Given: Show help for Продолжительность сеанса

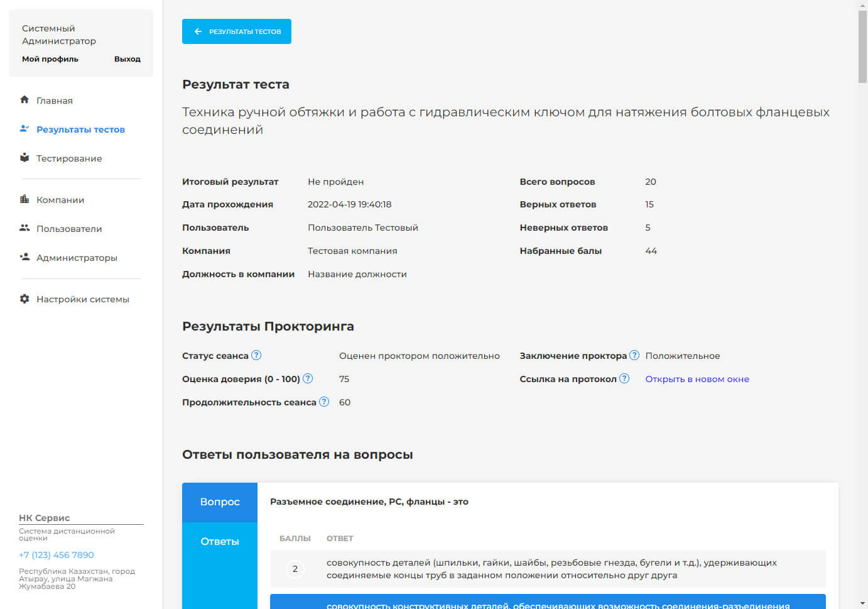Looking at the screenshot, I should click(x=324, y=402).
